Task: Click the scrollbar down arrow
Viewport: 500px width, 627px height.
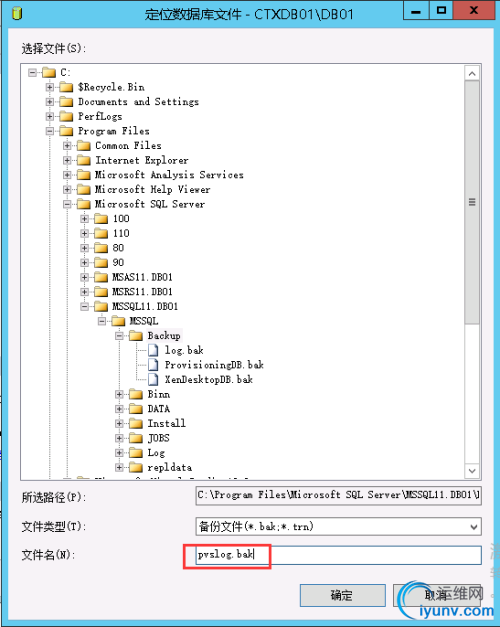Action: 472,471
